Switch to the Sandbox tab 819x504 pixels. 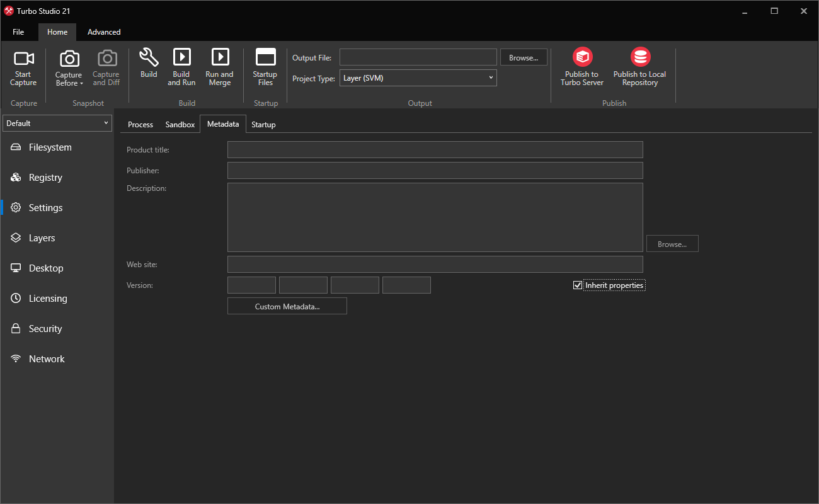(x=180, y=124)
